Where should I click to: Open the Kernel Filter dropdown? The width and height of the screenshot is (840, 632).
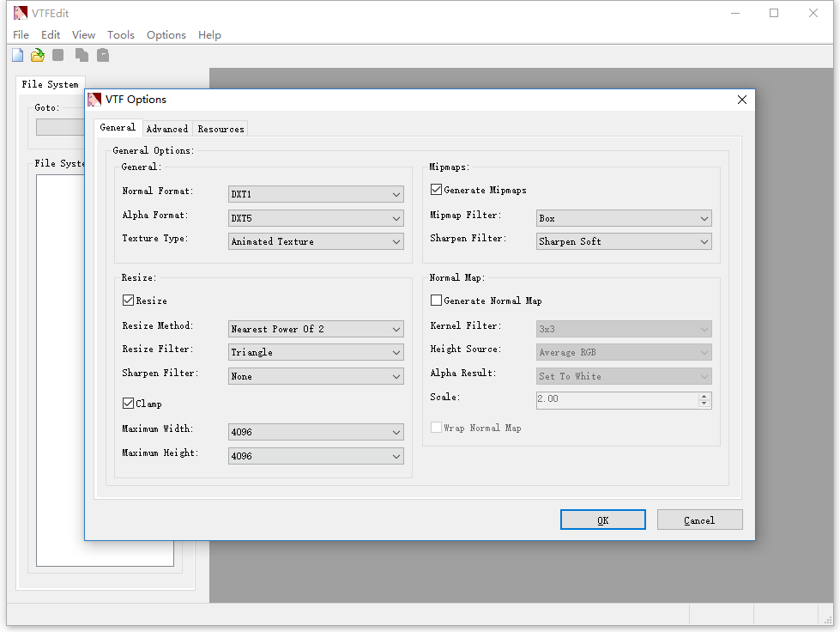click(x=624, y=329)
